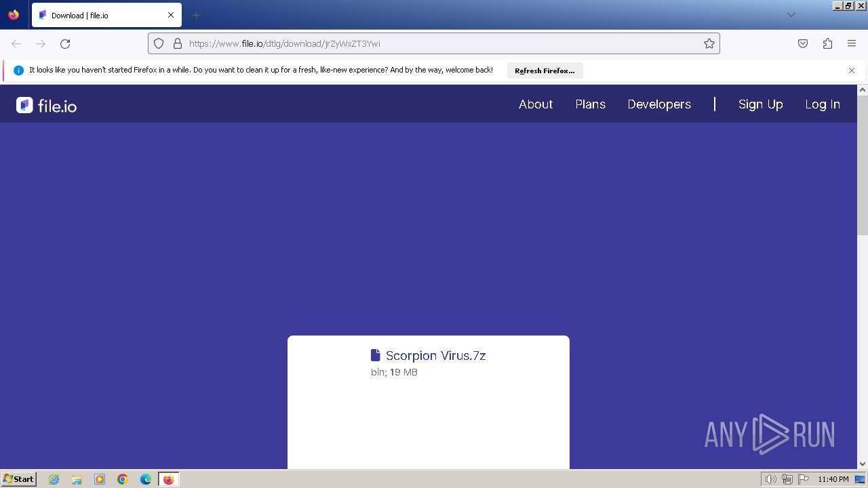Open Action Center flag tray icon
The height and width of the screenshot is (488, 868).
tap(804, 479)
